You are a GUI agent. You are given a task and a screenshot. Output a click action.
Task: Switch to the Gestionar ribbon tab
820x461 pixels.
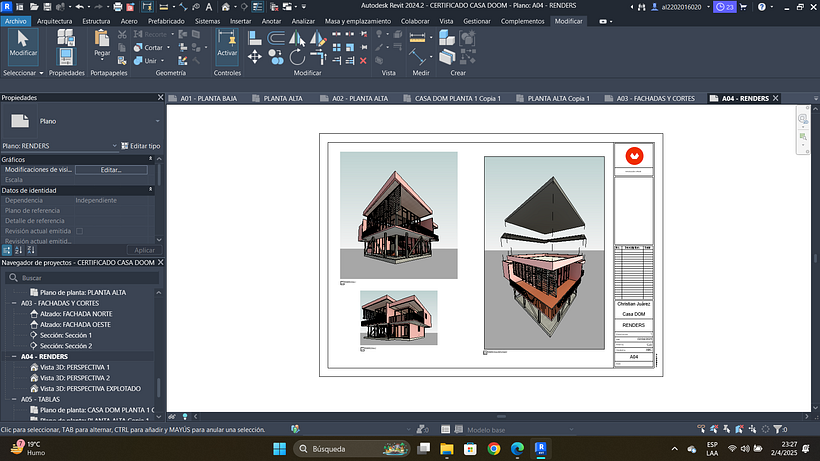pyautogui.click(x=477, y=21)
